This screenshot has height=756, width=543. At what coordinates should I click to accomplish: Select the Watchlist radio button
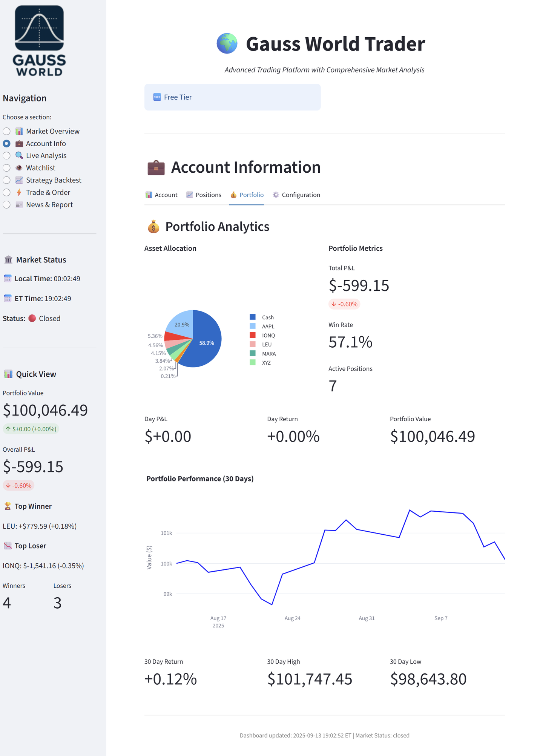7,168
